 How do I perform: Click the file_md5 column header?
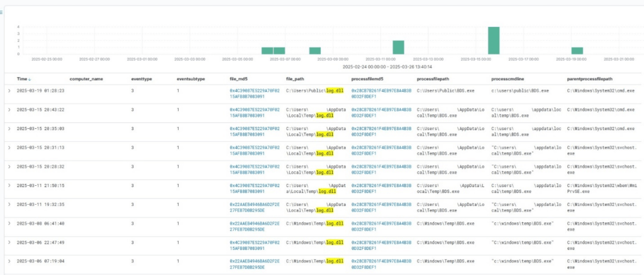click(239, 79)
